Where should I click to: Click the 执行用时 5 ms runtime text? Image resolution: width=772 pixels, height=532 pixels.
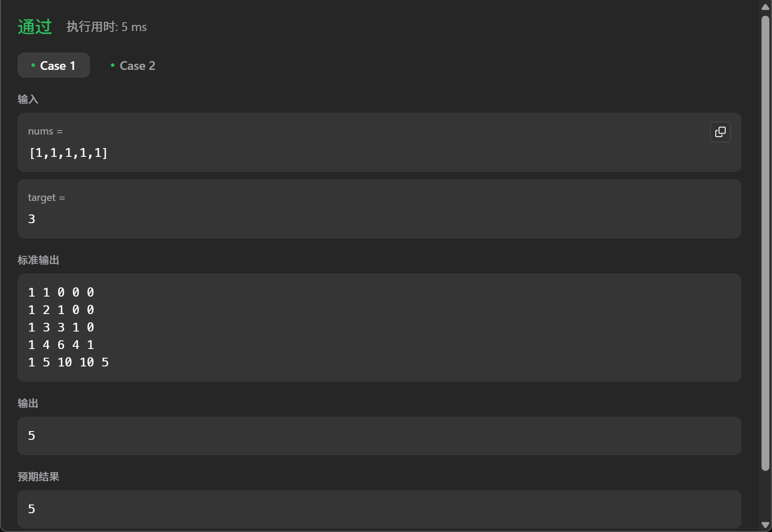[107, 27]
